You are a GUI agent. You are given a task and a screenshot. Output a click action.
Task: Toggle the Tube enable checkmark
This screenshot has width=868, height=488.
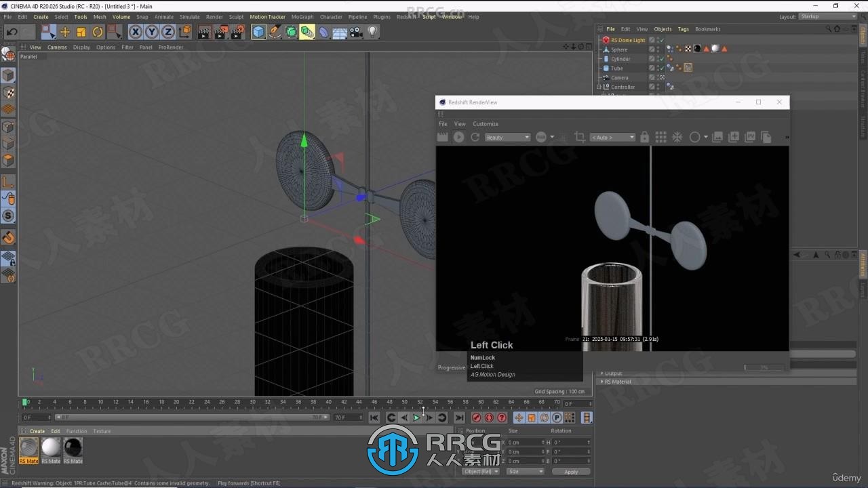point(661,68)
